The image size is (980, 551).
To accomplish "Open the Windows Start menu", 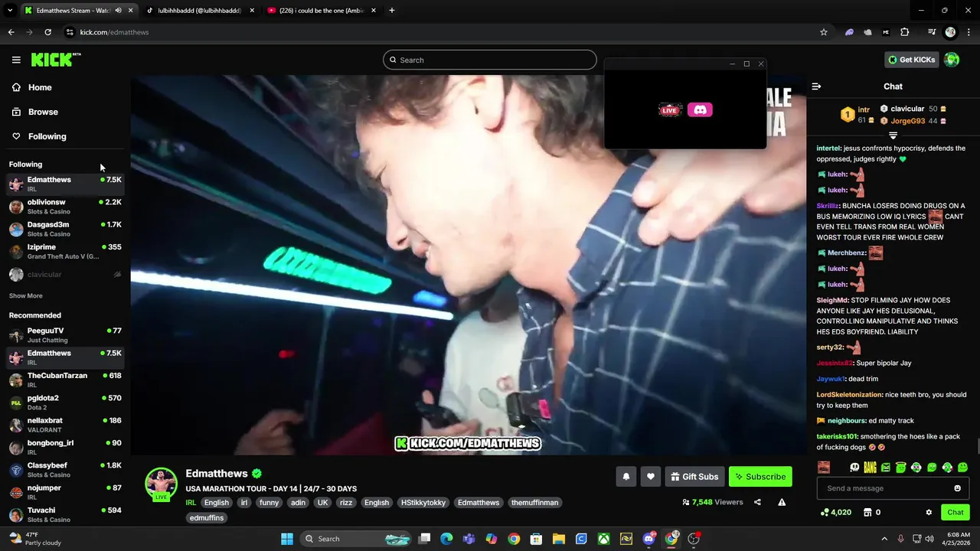I will click(x=287, y=539).
